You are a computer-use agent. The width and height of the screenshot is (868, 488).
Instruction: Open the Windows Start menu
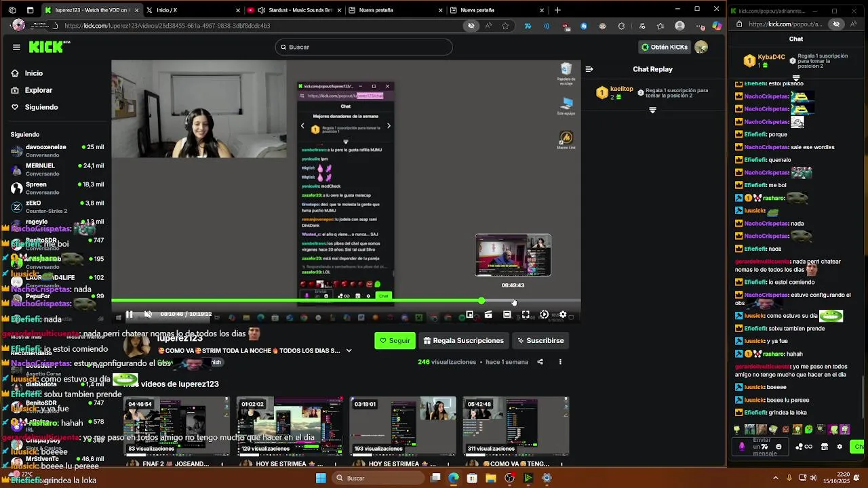[321, 478]
